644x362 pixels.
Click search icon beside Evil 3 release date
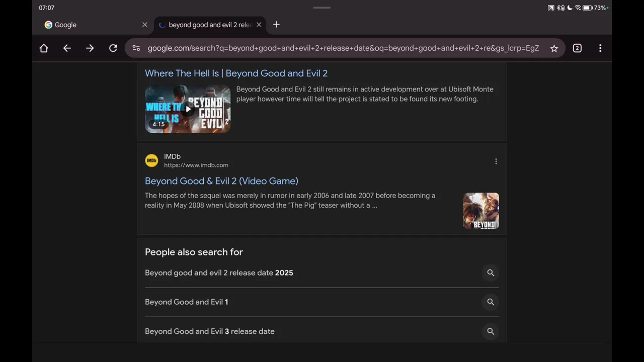(491, 331)
